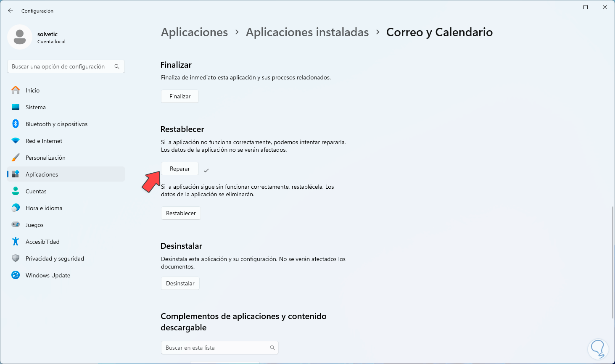The width and height of the screenshot is (615, 364).
Task: Minimize the Configuración window
Action: pyautogui.click(x=566, y=7)
